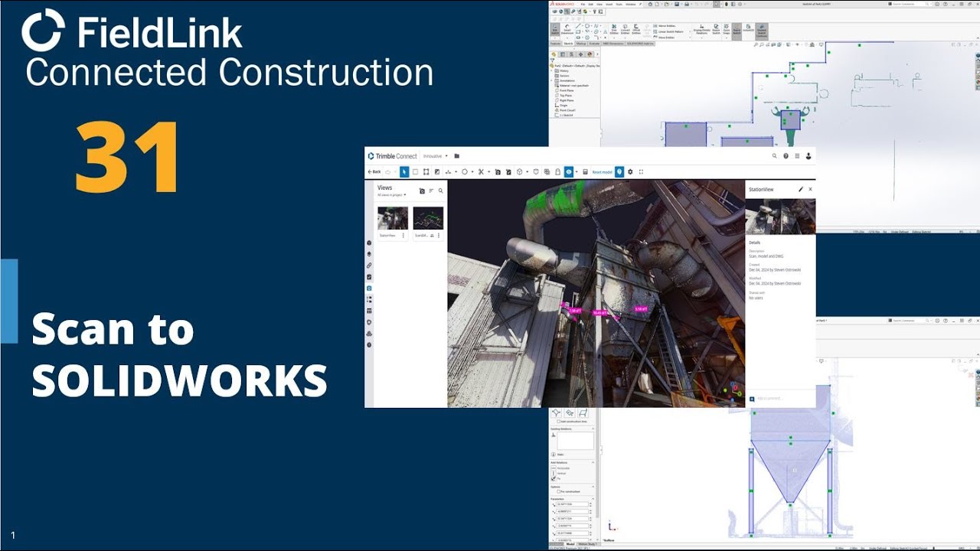The height and width of the screenshot is (551, 980).
Task: Check the For construction checkbox under Options
Action: pyautogui.click(x=558, y=491)
